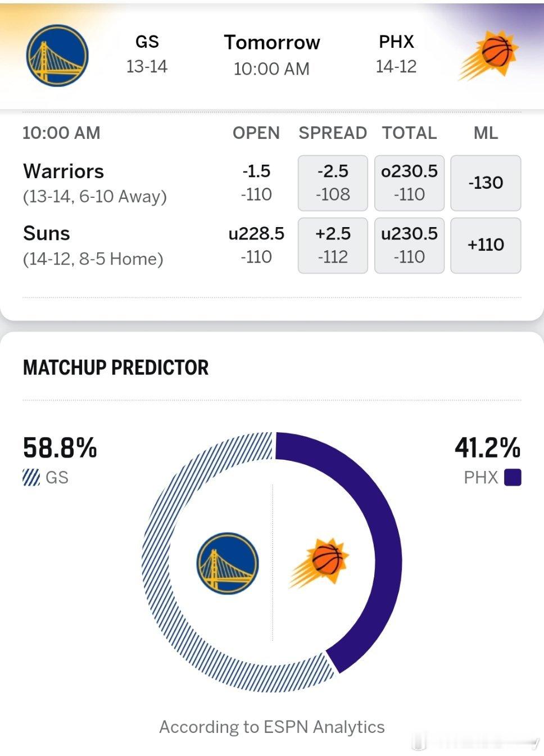Click the striped GS legend icon

coord(31,477)
